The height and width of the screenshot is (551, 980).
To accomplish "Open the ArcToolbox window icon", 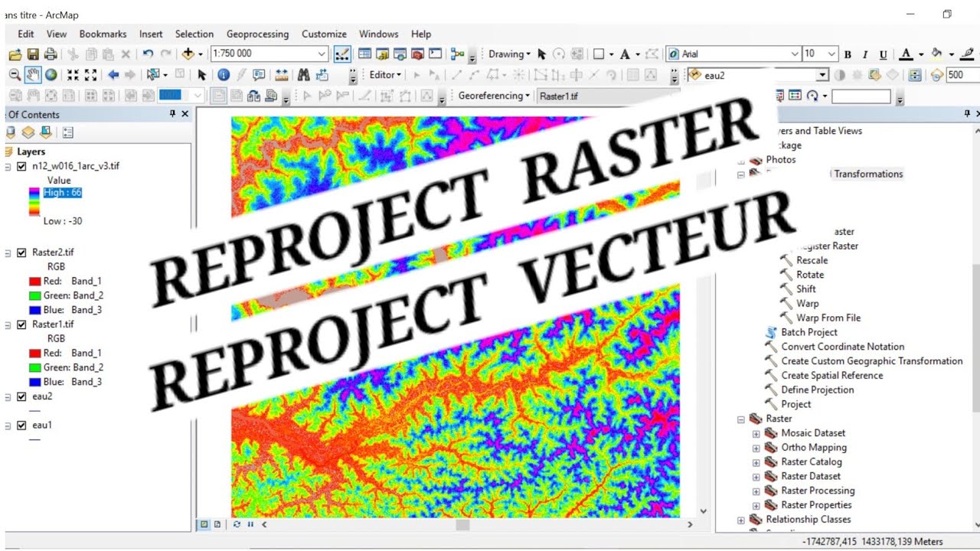I will [x=417, y=54].
